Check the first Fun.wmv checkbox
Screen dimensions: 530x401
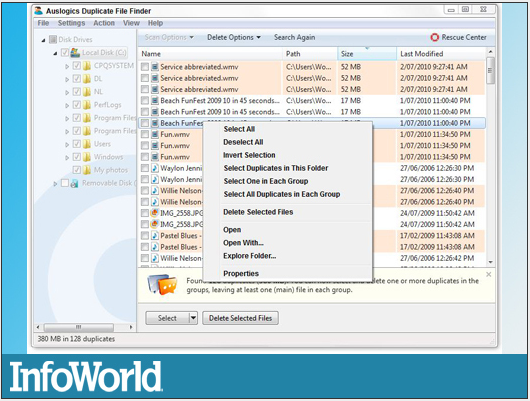coord(145,135)
